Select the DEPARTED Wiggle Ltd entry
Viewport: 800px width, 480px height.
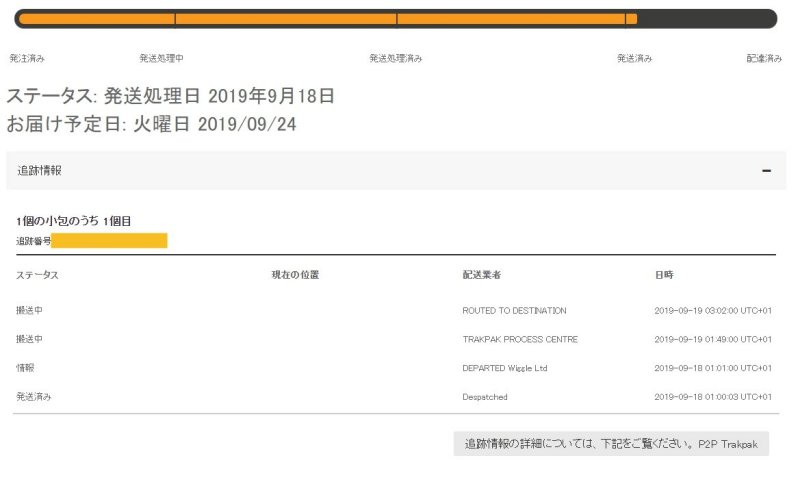tap(504, 368)
